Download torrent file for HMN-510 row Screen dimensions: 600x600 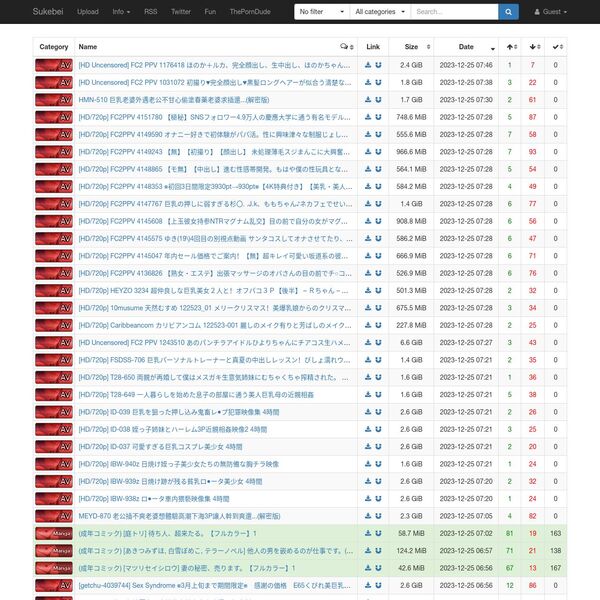367,100
